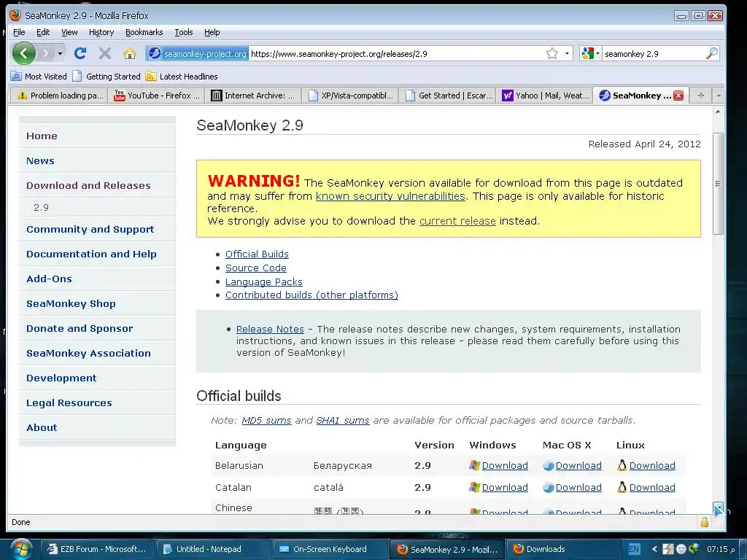This screenshot has height=560, width=747.
Task: Switch to Untitled - Notepad taskbar button
Action: [x=213, y=549]
